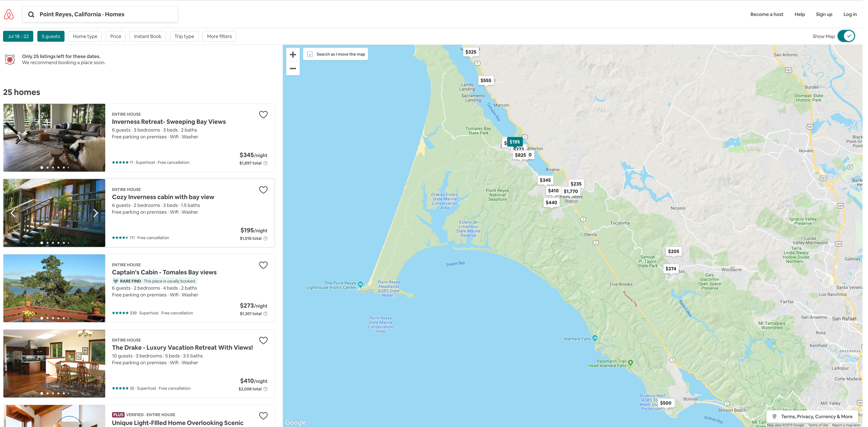Click the search magnifier icon

(31, 14)
